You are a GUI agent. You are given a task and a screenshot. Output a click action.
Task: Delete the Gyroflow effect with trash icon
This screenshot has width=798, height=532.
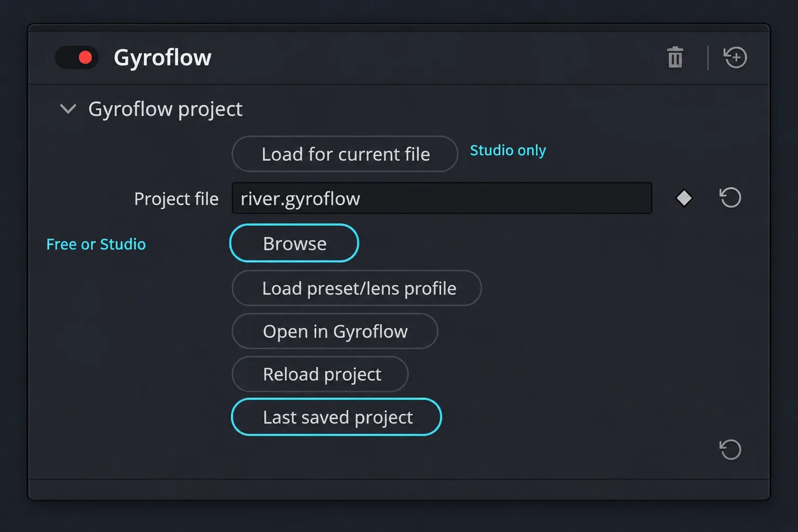click(x=675, y=57)
